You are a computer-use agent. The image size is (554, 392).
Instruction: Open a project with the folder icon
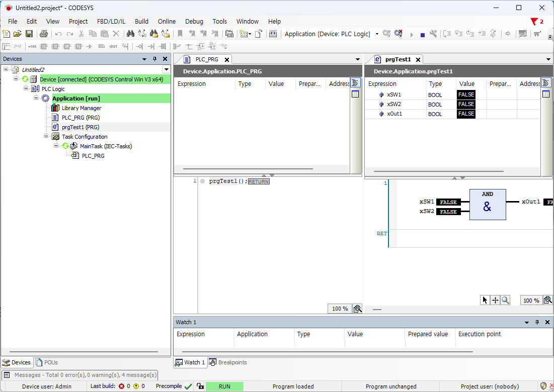(17, 34)
